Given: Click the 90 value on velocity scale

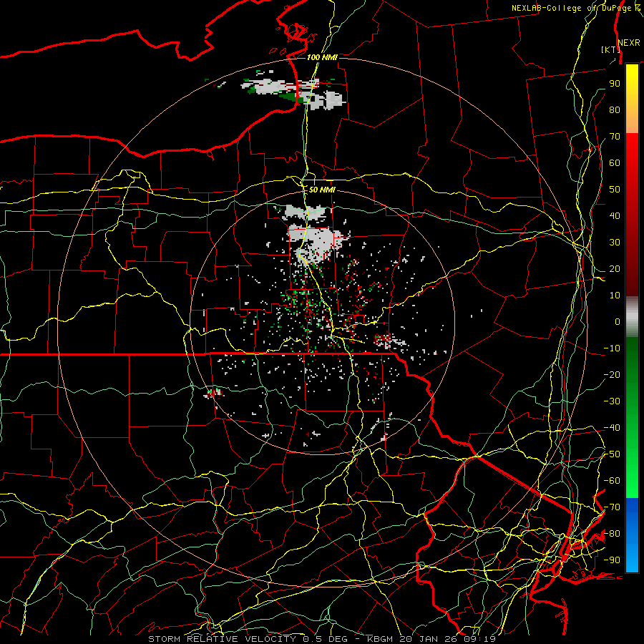Looking at the screenshot, I should [615, 84].
